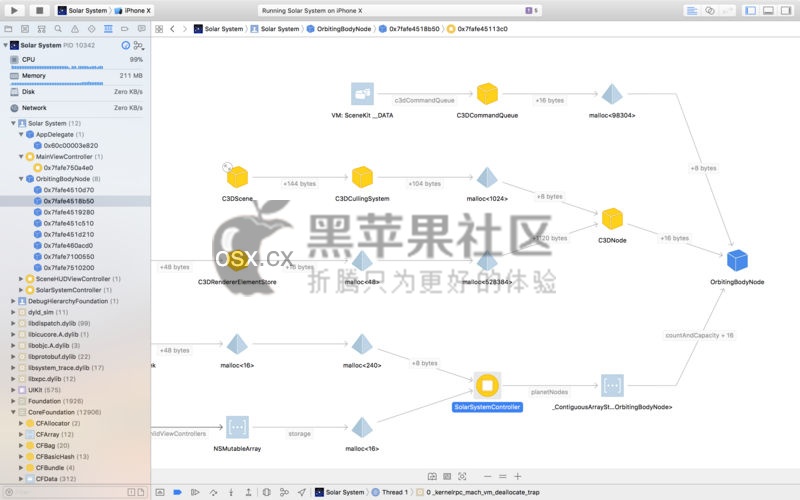This screenshot has width=800, height=500.
Task: Open the source control navigator icon
Action: point(25,29)
